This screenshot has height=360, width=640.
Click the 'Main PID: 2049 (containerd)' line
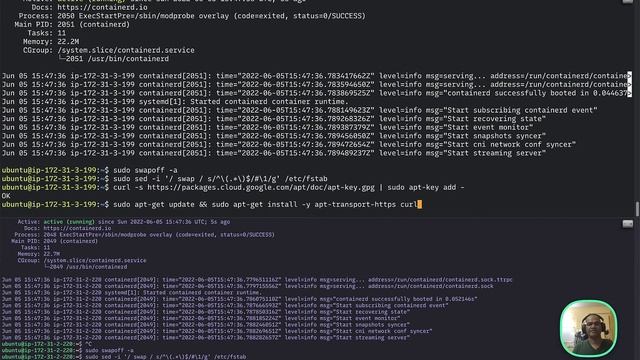pyautogui.click(x=54, y=241)
